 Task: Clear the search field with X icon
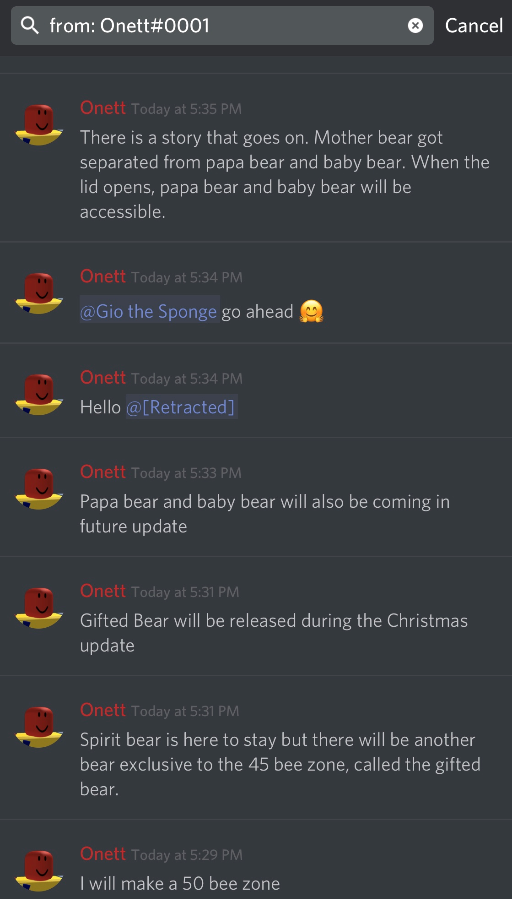(x=416, y=25)
